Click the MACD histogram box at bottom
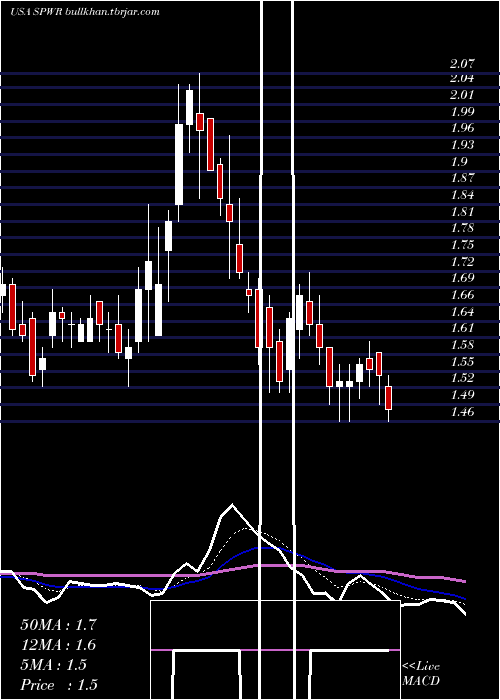Viewport: 500px width, 700px height. point(275,650)
